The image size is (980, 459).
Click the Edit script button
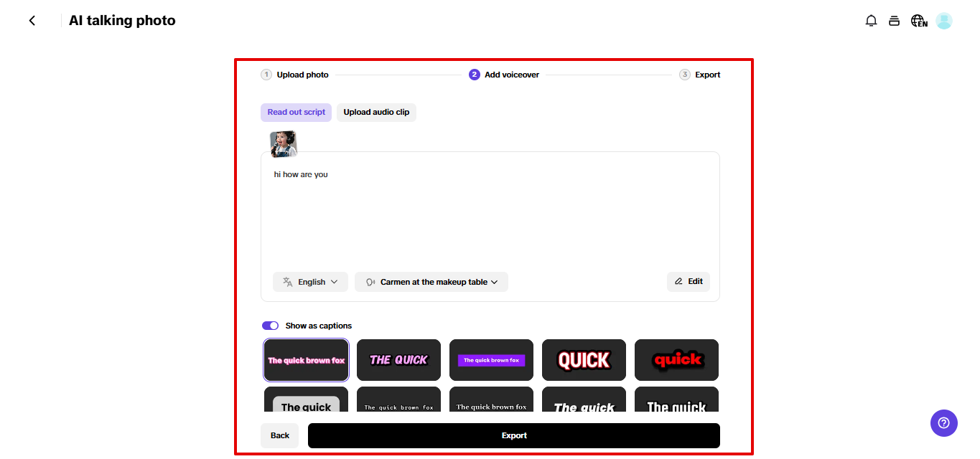(689, 281)
